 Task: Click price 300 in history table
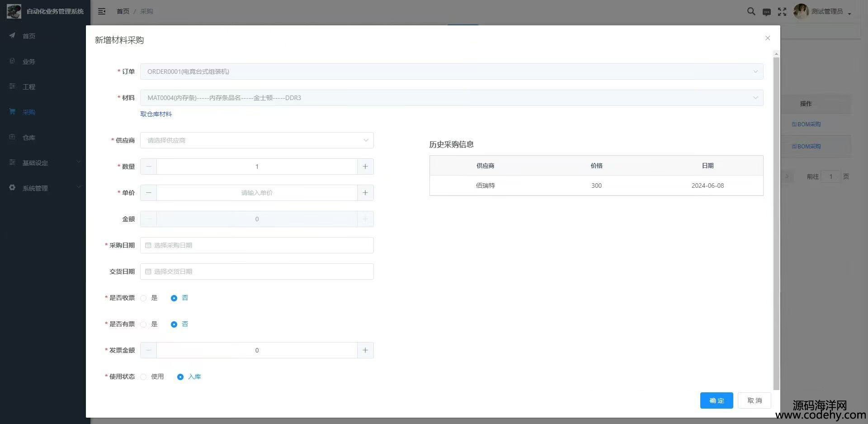pos(596,186)
